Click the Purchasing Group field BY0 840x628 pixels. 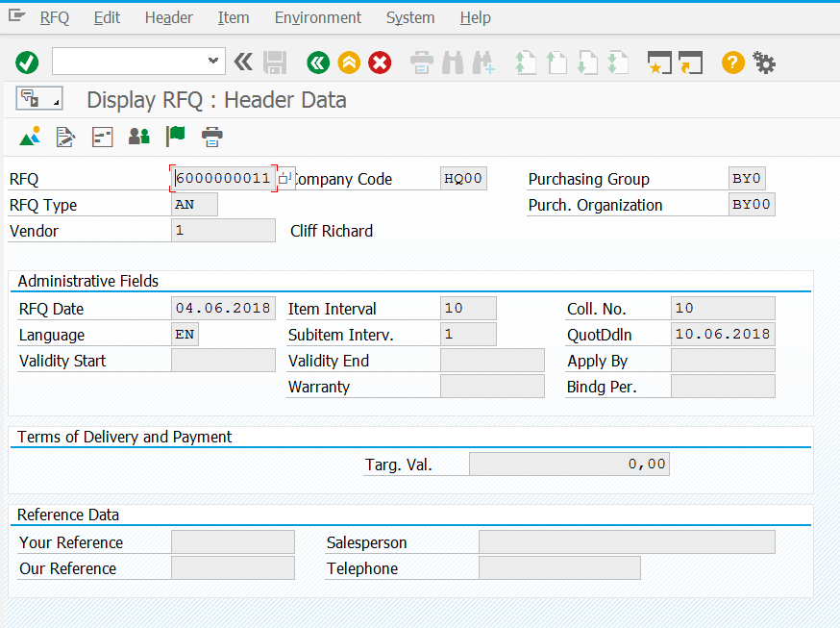coord(747,178)
